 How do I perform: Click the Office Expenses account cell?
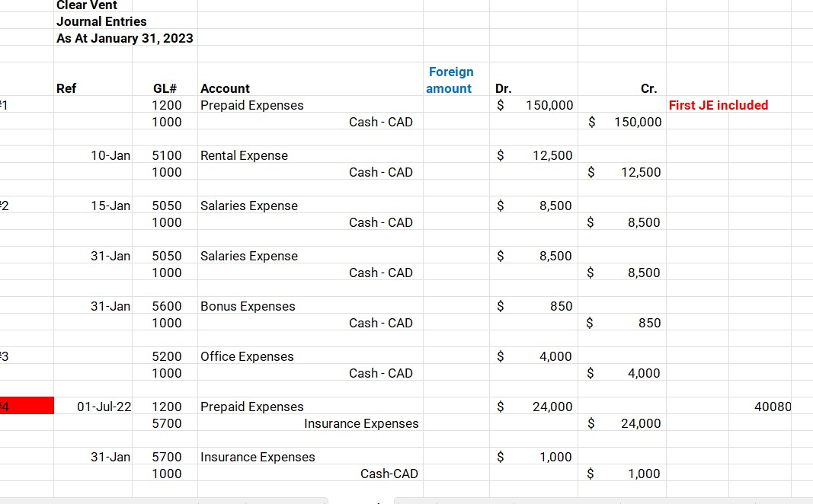(x=310, y=356)
